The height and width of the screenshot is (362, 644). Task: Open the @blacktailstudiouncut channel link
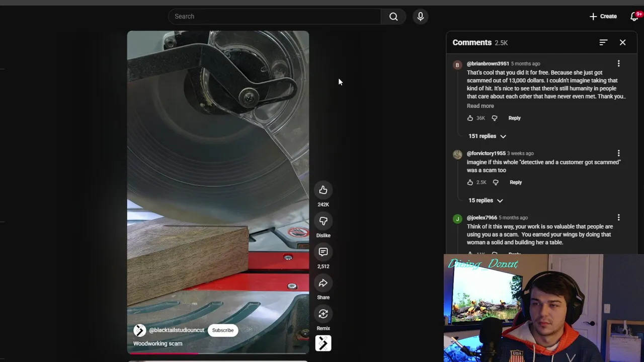coord(177,330)
